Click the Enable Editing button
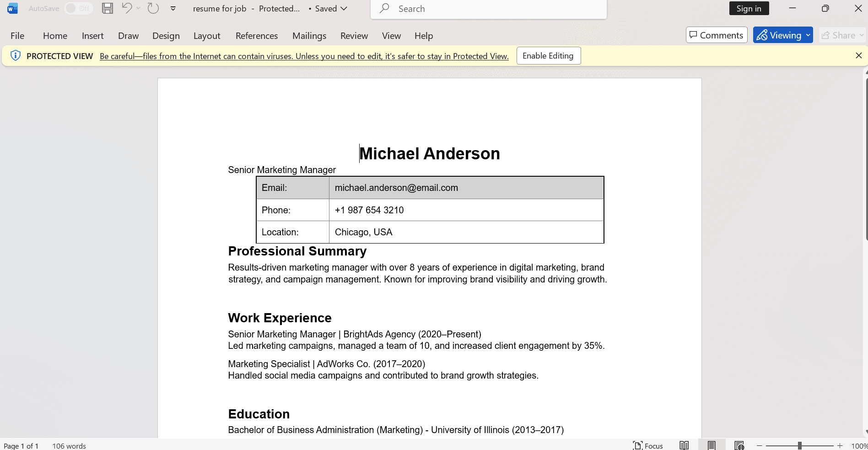 pyautogui.click(x=548, y=56)
